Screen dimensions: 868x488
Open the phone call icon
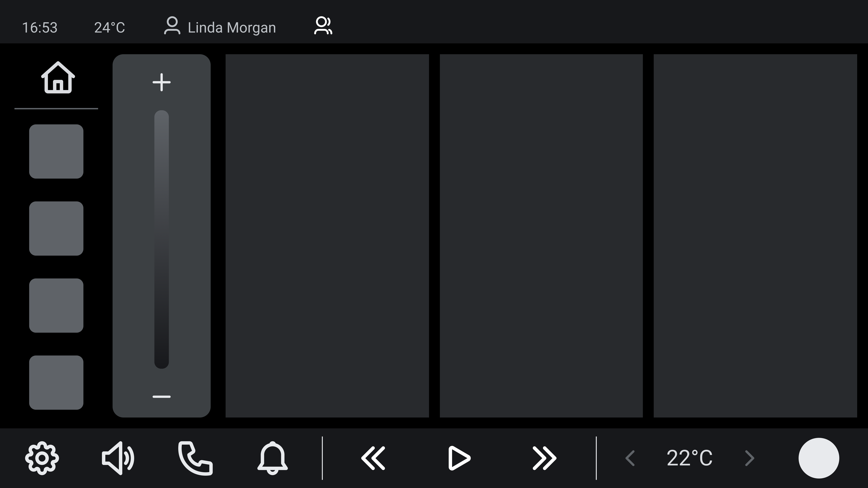click(195, 458)
